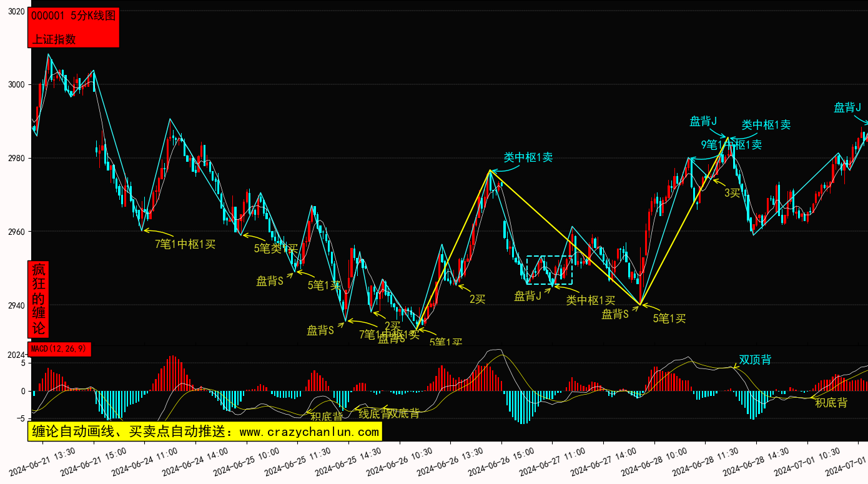Click the 9笔1中枢1卖 sell signal label
Viewport: 868px width, 484px height.
[731, 145]
